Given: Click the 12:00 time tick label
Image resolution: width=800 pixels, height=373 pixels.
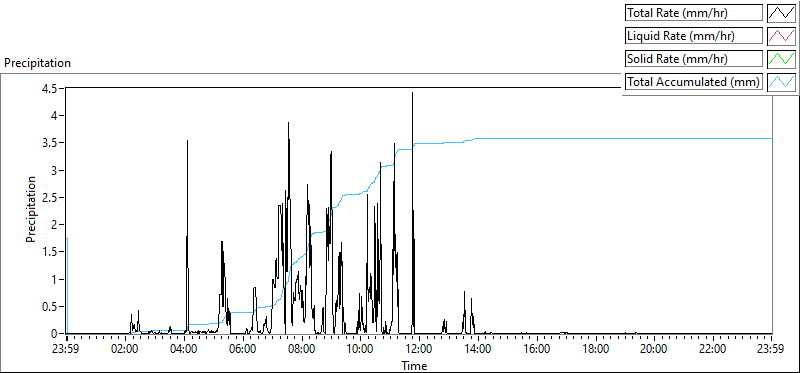Looking at the screenshot, I should (x=419, y=350).
